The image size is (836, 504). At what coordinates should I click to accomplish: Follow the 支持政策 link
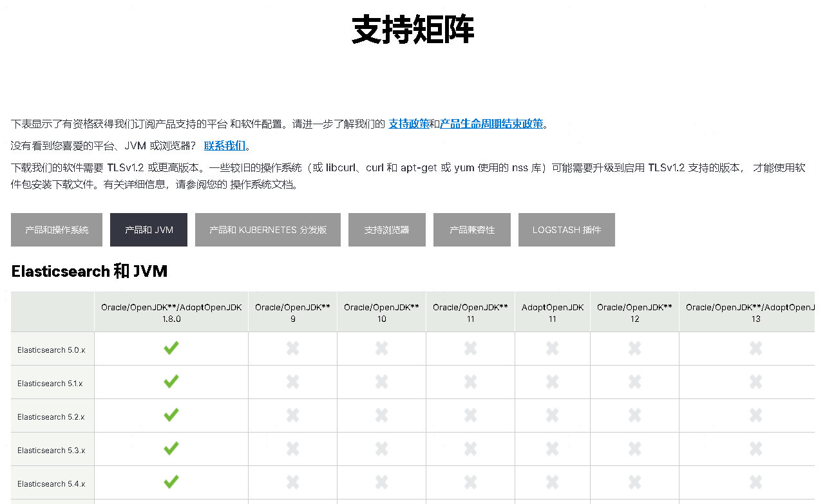coord(409,124)
